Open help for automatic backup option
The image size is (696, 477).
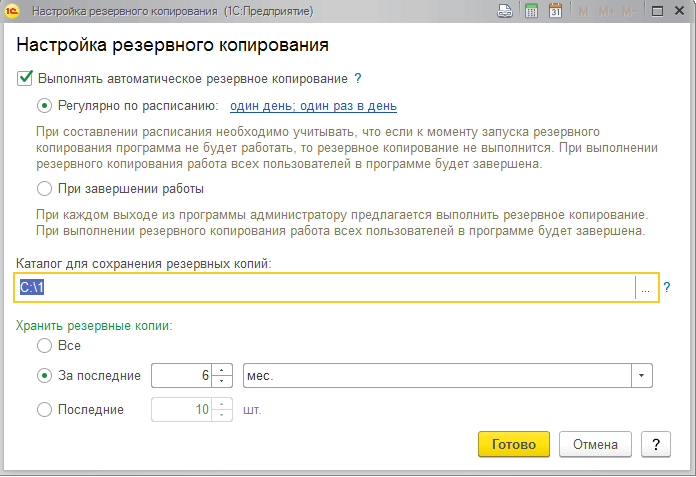click(x=358, y=79)
